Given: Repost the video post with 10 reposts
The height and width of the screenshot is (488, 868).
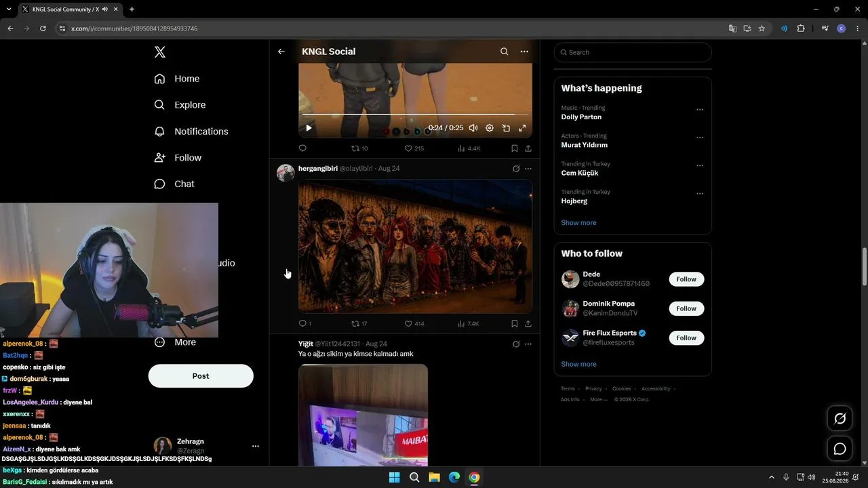Looking at the screenshot, I should 359,148.
